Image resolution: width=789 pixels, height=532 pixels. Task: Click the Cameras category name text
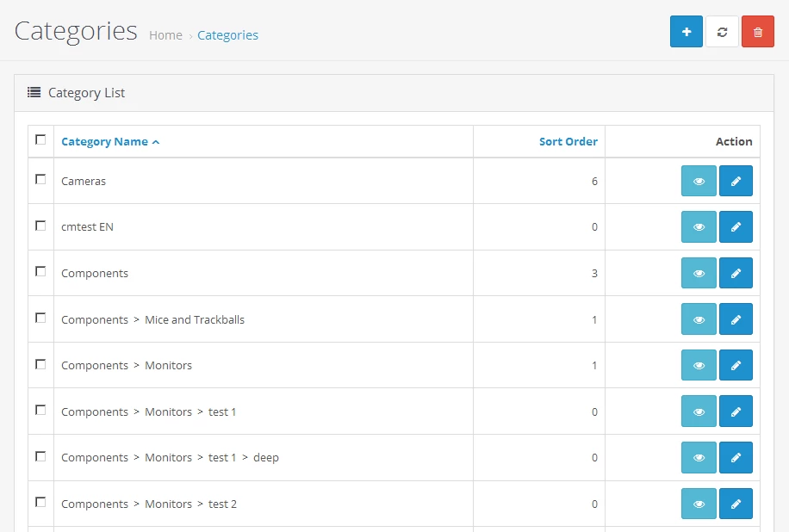(x=84, y=181)
